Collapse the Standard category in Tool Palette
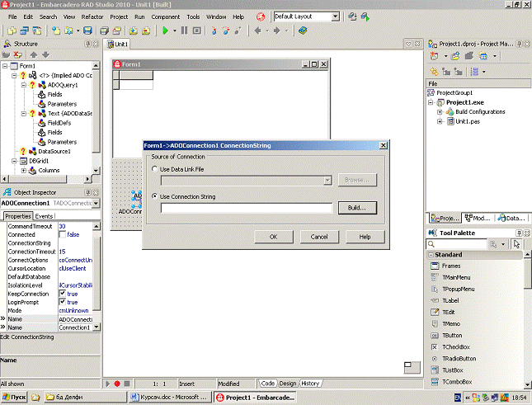 (431, 255)
